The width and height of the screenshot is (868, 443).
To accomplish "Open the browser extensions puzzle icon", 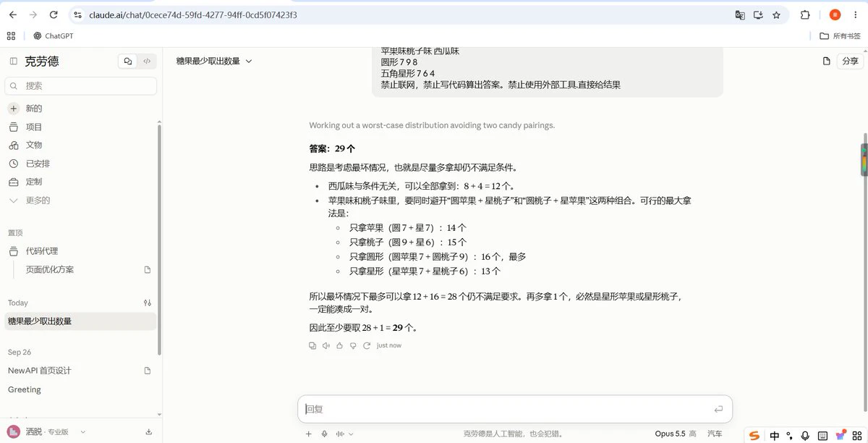I will pos(805,14).
